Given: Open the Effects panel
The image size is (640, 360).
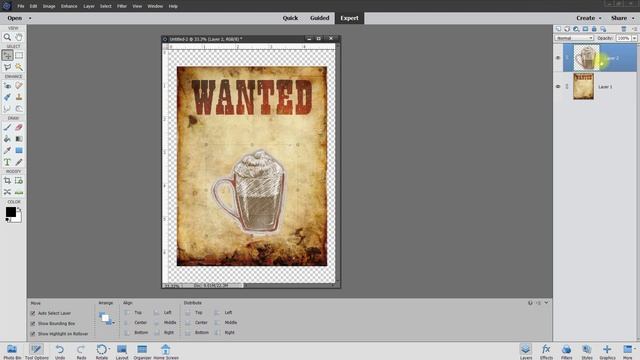Looking at the screenshot, I should [x=546, y=351].
